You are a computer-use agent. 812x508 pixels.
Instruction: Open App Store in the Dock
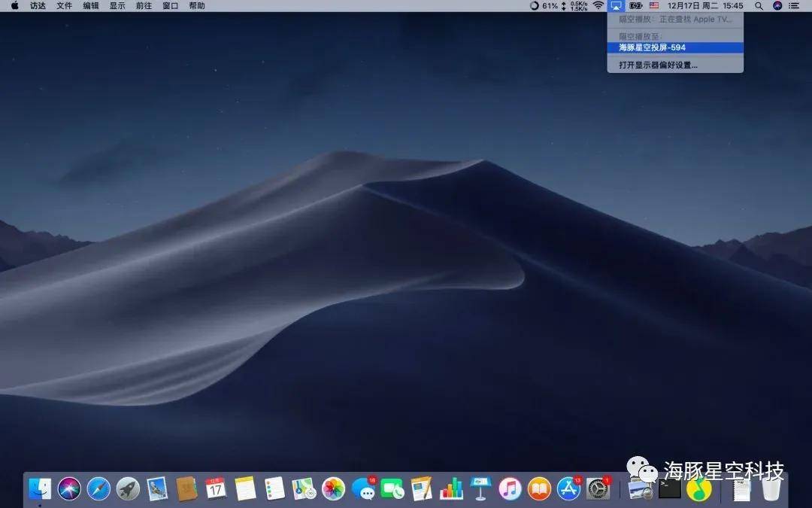point(568,489)
